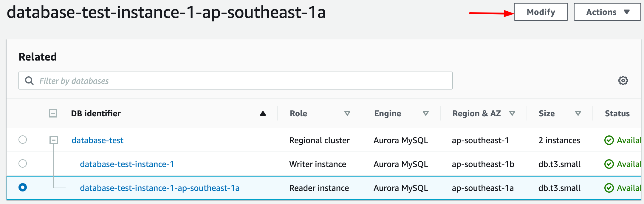
Task: Open database-test cluster link
Action: (97, 140)
